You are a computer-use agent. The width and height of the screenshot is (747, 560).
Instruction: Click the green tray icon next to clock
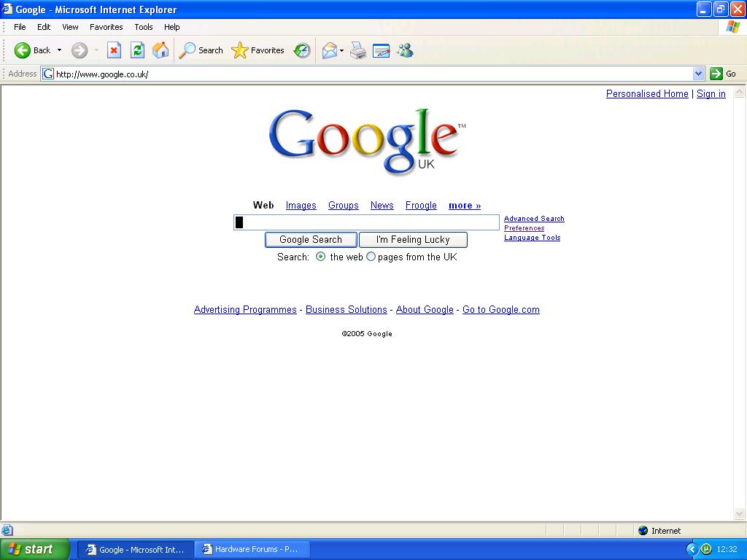point(706,550)
